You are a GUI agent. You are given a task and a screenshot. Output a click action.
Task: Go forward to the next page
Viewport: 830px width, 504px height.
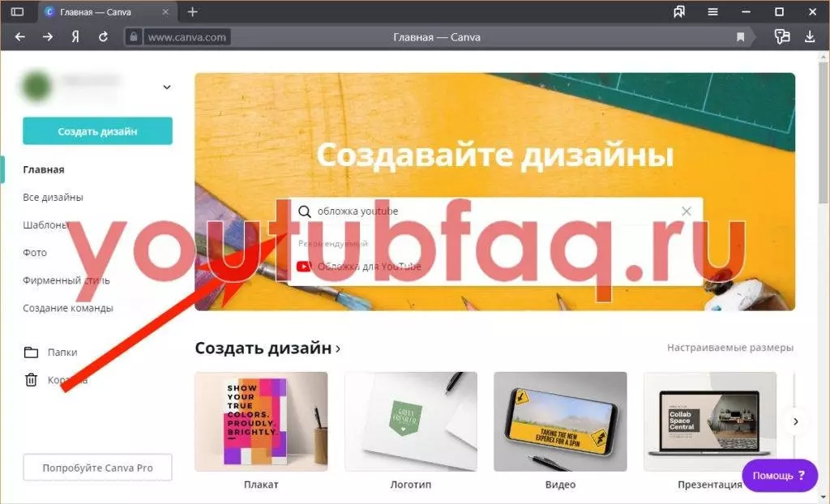(x=48, y=36)
